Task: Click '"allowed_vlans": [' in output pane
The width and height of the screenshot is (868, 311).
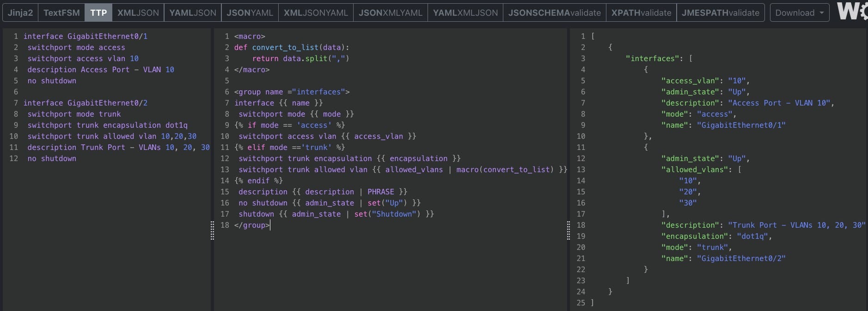Action: coord(701,169)
